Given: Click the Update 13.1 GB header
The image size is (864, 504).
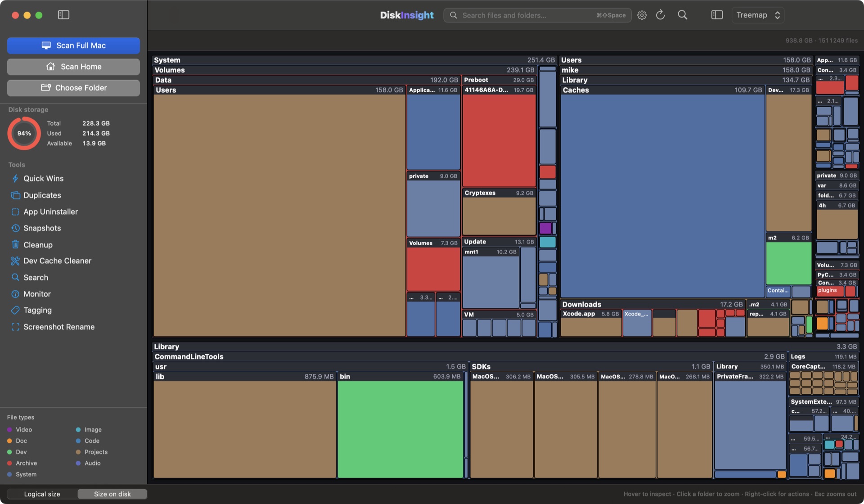Looking at the screenshot, I should click(499, 242).
